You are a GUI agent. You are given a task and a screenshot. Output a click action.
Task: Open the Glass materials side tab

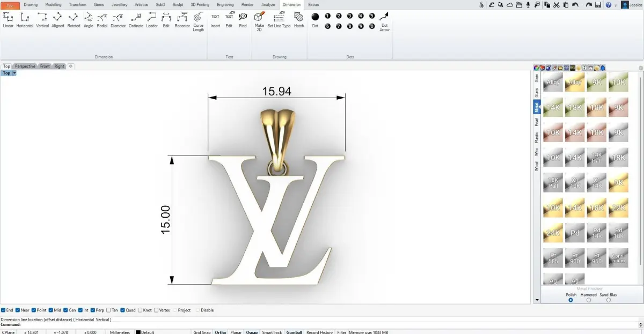[536, 92]
